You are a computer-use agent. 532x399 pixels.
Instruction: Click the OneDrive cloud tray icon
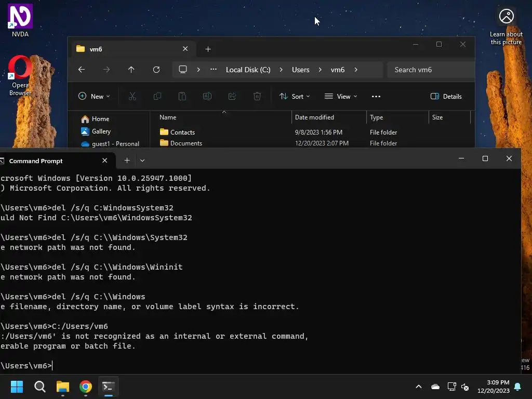(x=435, y=387)
